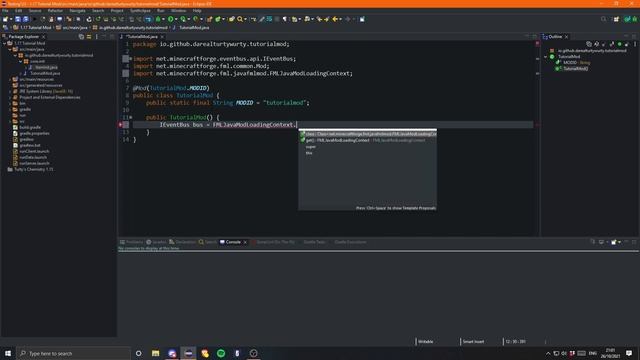Image resolution: width=640 pixels, height=360 pixels.
Task: Click the Save All toolbar icon
Action: point(25,19)
